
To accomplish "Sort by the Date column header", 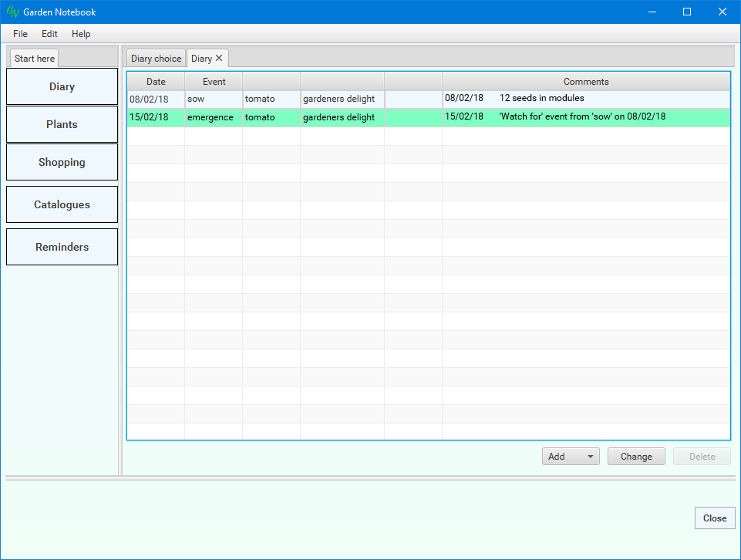I will 156,82.
